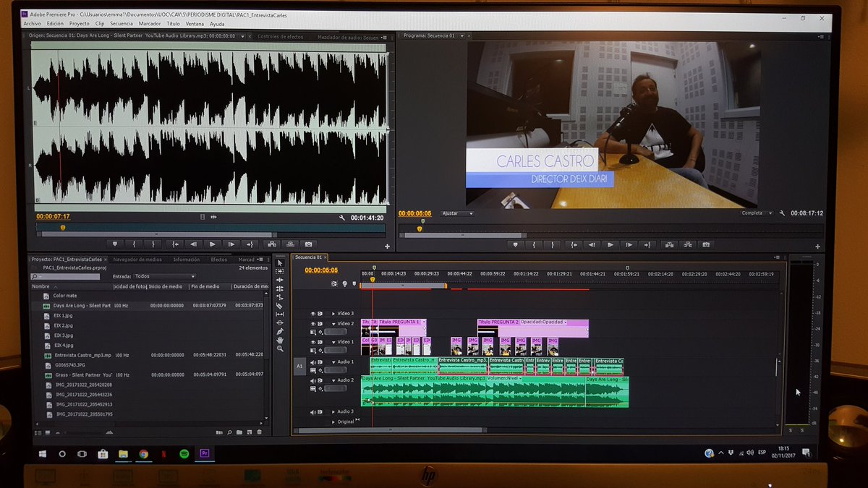Mute Audio 1 track speaker toggle
This screenshot has width=868, height=488.
point(313,362)
